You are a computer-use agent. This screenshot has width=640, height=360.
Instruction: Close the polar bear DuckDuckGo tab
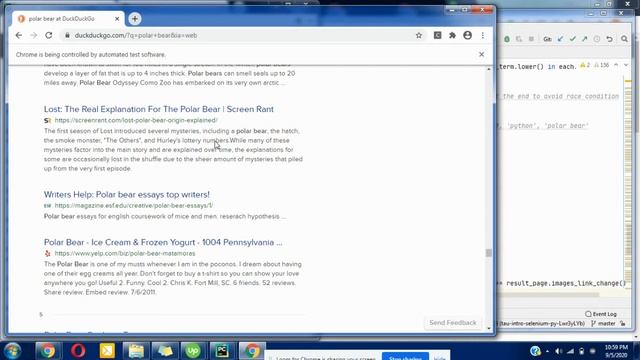117,19
